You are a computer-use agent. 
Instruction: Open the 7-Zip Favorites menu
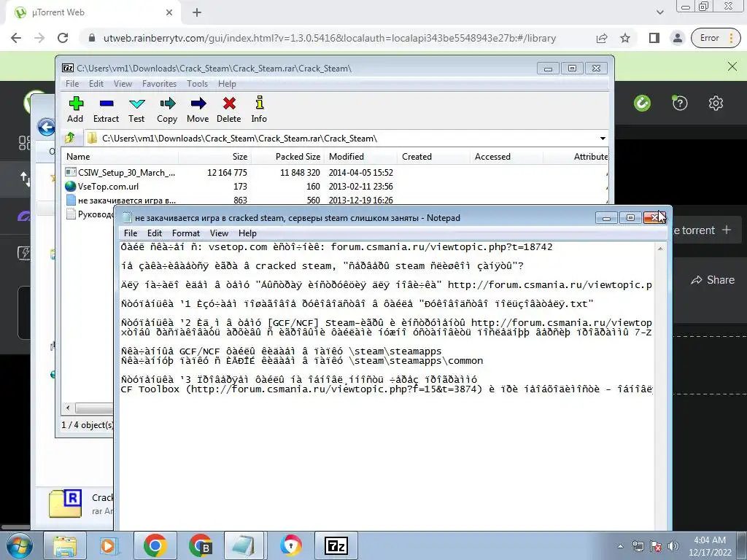159,84
